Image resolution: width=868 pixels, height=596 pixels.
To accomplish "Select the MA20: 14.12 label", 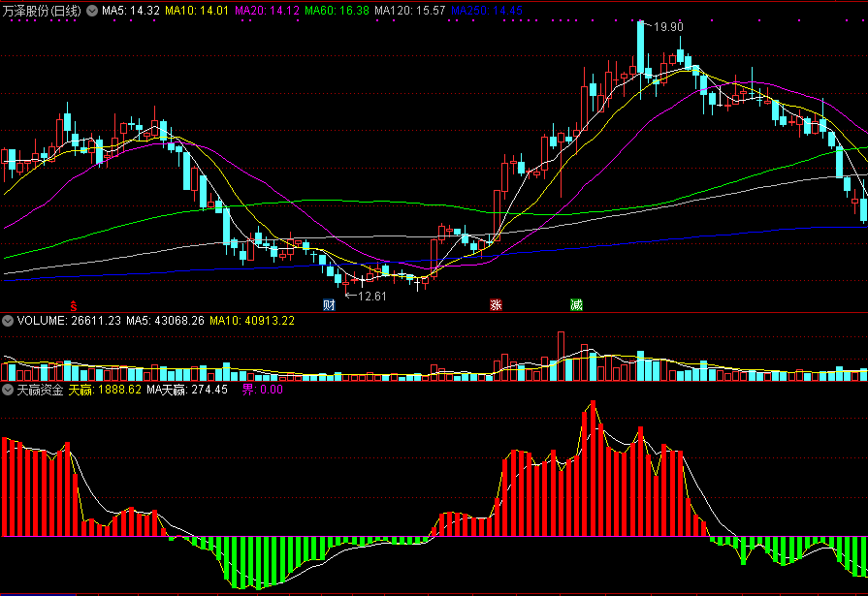I will coord(268,11).
